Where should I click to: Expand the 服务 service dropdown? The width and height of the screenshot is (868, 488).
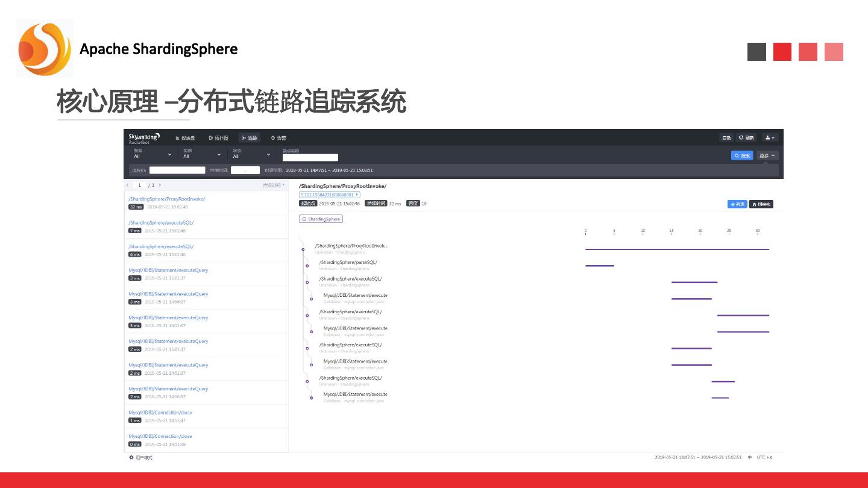(152, 154)
